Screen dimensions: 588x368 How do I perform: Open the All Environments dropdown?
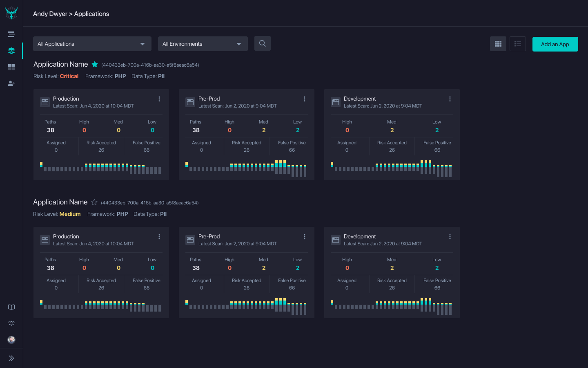[x=203, y=44]
